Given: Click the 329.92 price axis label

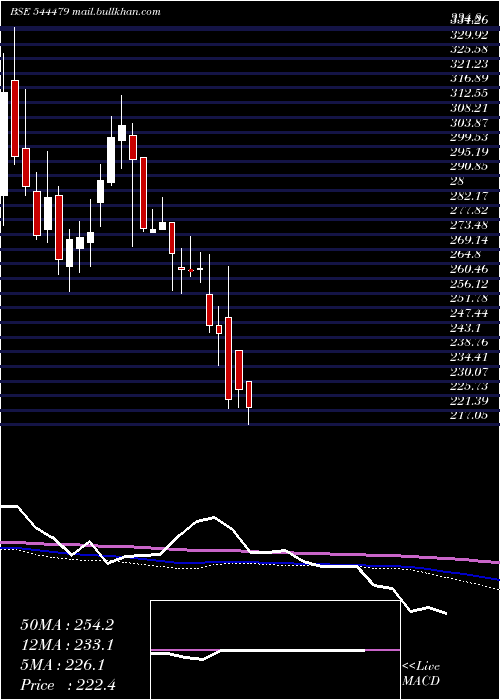Looking at the screenshot, I should (x=468, y=35).
